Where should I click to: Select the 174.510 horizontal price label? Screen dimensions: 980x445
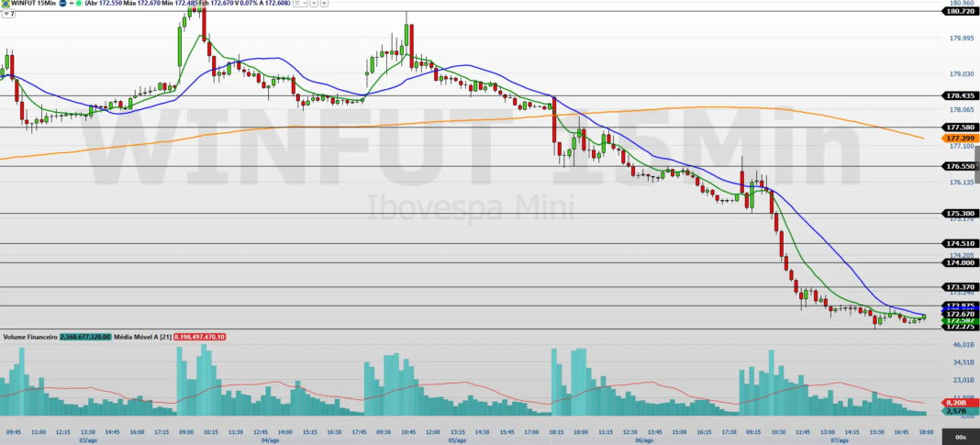coord(961,244)
